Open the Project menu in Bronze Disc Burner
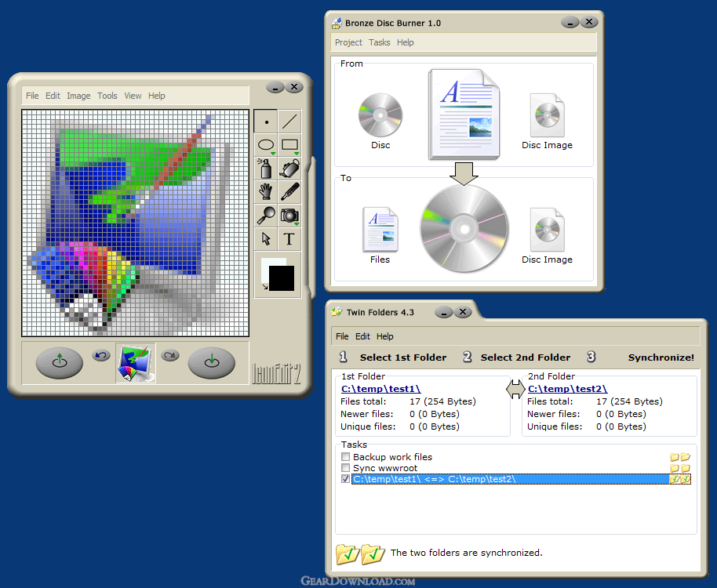The height and width of the screenshot is (588, 717). 348,42
